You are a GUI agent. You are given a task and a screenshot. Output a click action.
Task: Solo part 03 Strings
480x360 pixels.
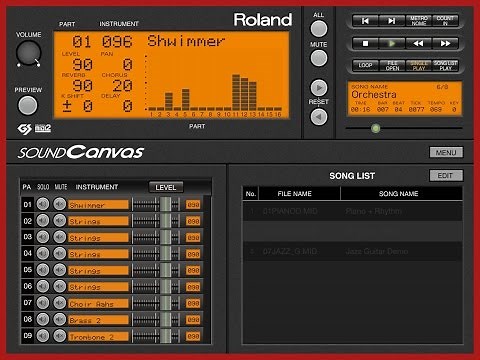[43, 237]
